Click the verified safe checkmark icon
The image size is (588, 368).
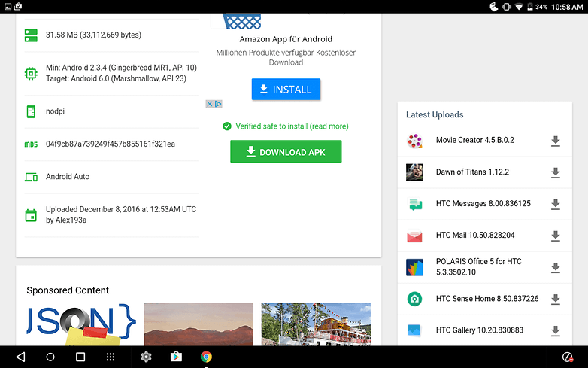(x=227, y=126)
